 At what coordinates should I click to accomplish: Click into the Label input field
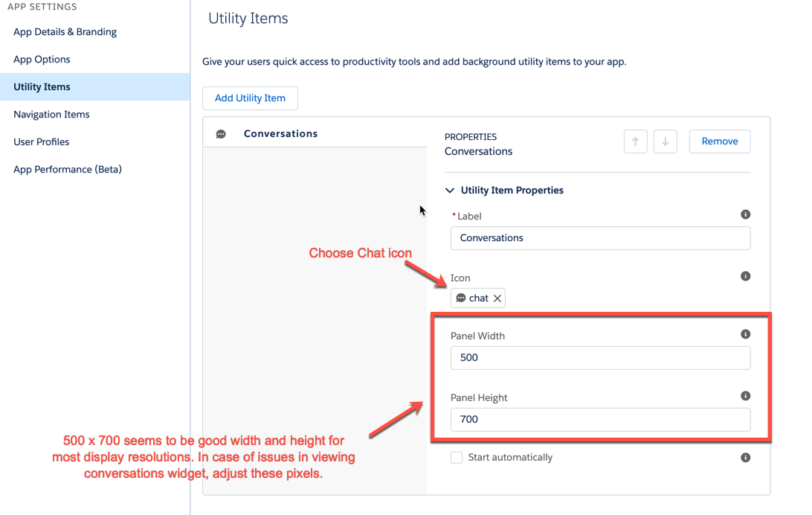(x=600, y=238)
